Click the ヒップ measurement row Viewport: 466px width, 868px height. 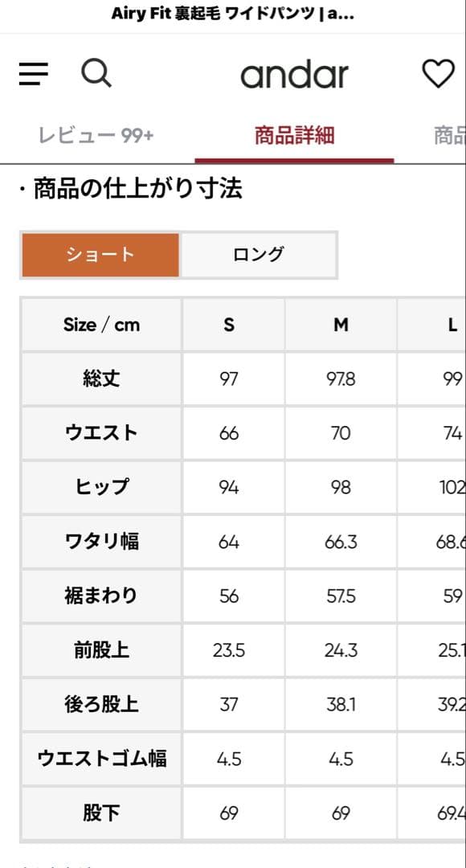[x=100, y=487]
